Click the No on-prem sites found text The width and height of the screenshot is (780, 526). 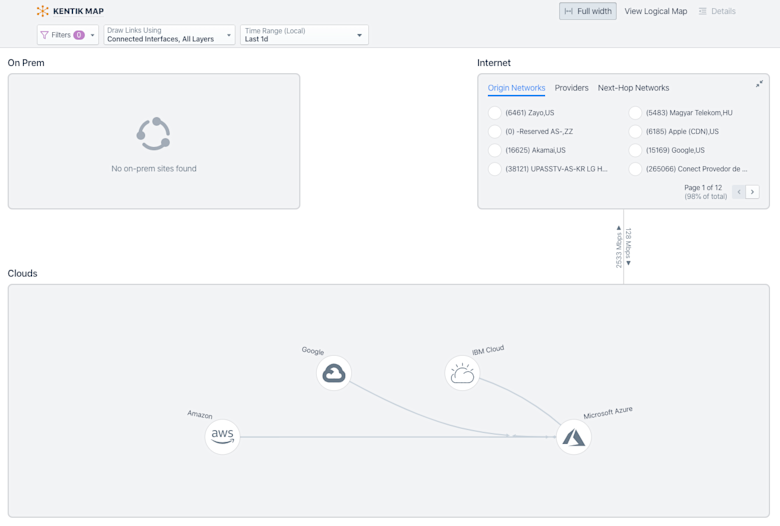pos(154,169)
